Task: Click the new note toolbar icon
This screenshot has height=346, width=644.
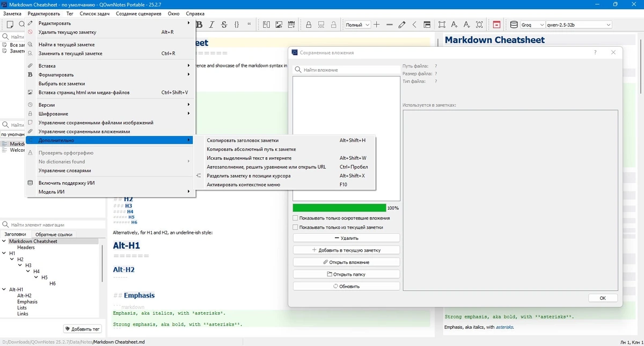Action: click(x=10, y=25)
